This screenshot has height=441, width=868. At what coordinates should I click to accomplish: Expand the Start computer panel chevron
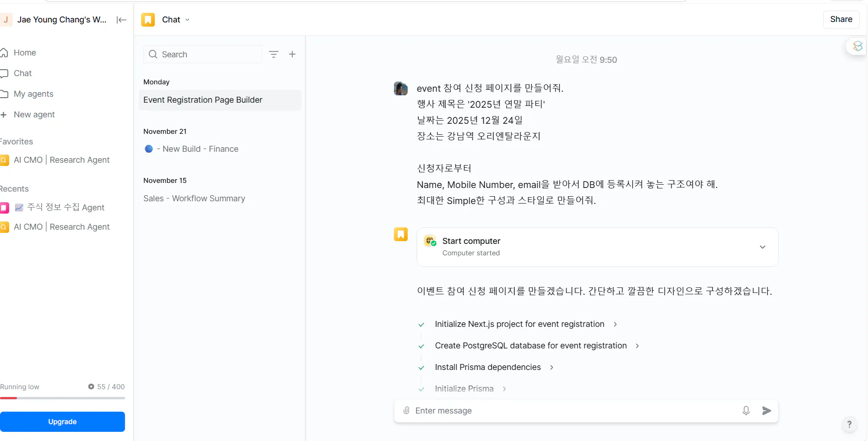763,247
